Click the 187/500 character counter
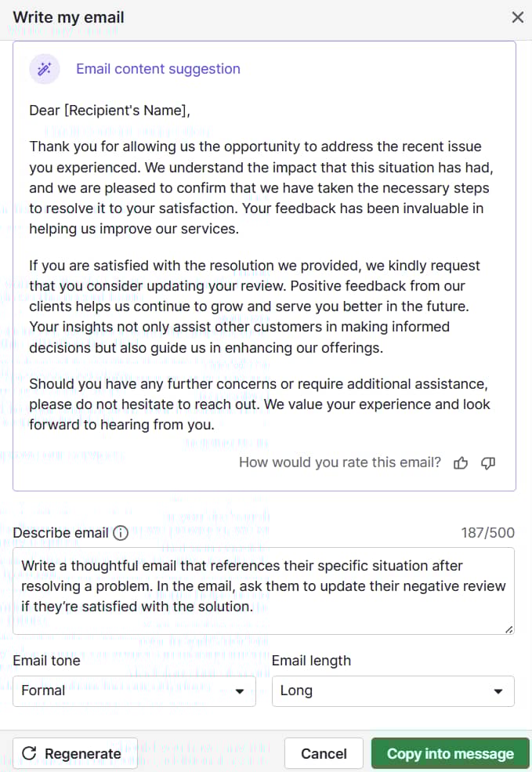The image size is (532, 772). click(488, 533)
